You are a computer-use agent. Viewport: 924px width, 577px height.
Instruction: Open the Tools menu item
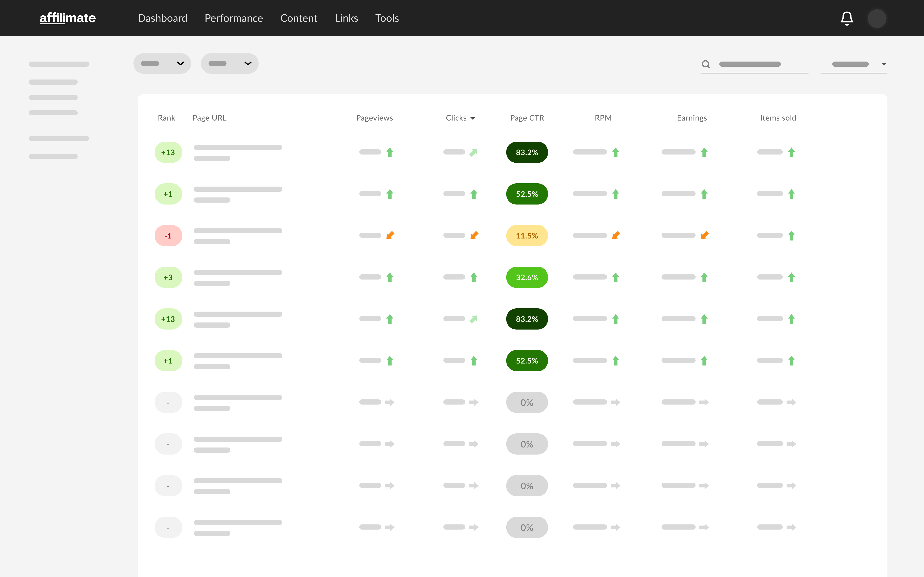387,18
